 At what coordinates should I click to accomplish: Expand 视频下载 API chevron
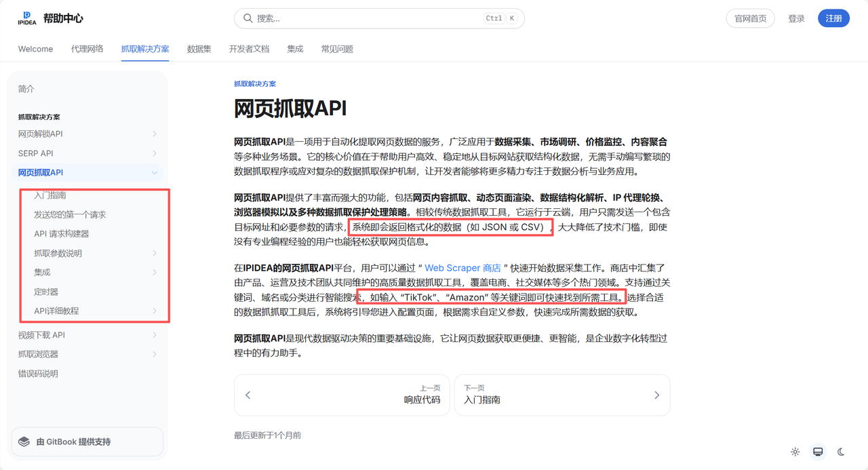coord(155,335)
